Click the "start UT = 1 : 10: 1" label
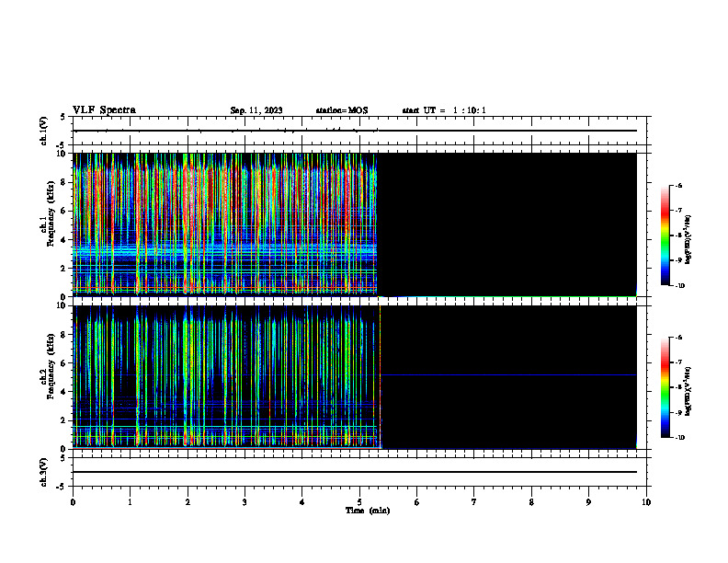Viewport: 728px width, 563px height. point(444,110)
